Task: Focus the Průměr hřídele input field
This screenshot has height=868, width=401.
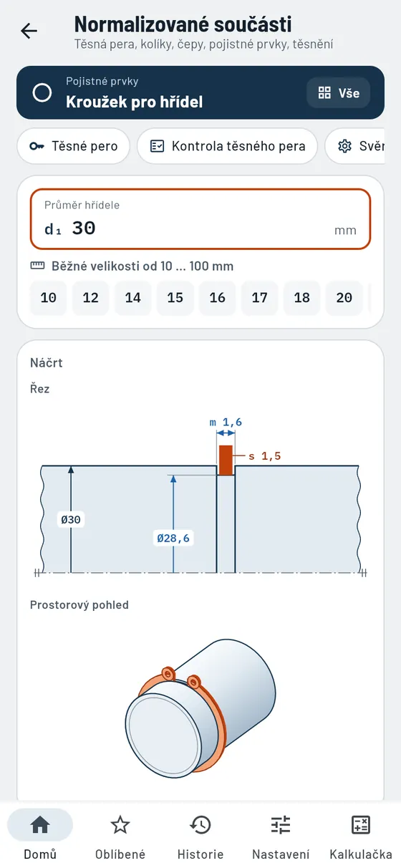Action: [x=200, y=219]
